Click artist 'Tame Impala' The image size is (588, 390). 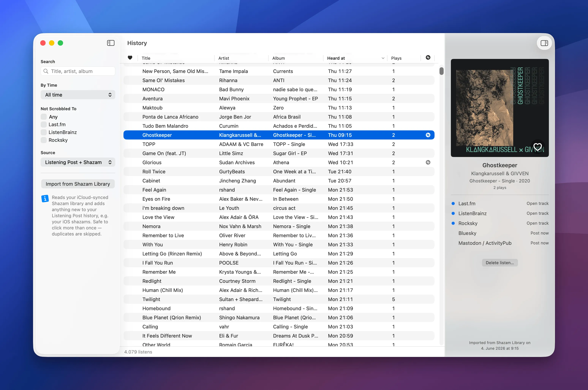[233, 71]
